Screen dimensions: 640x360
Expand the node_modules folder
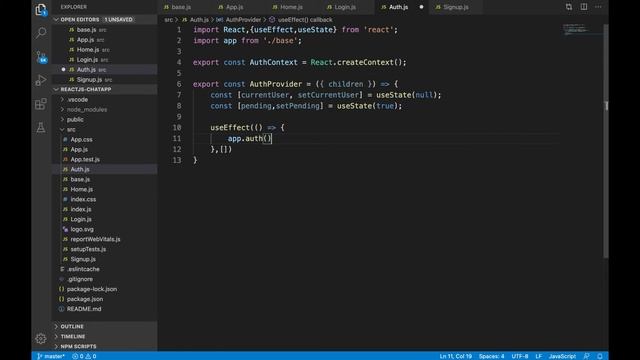(87, 110)
